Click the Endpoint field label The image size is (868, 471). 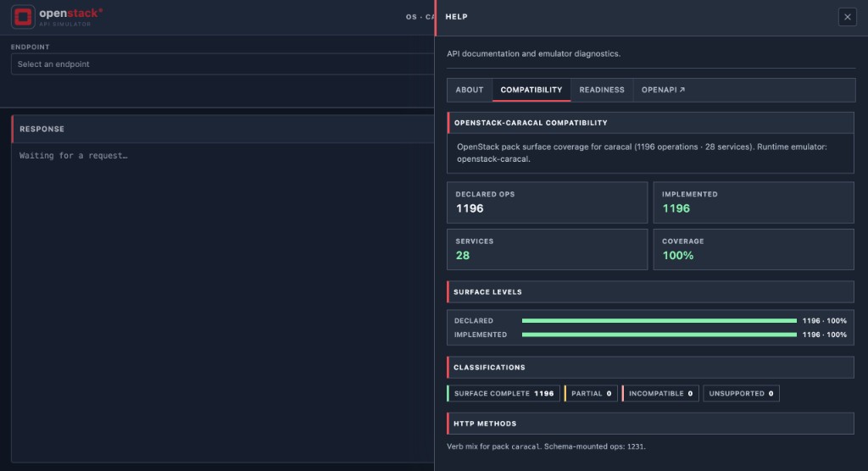(x=30, y=47)
